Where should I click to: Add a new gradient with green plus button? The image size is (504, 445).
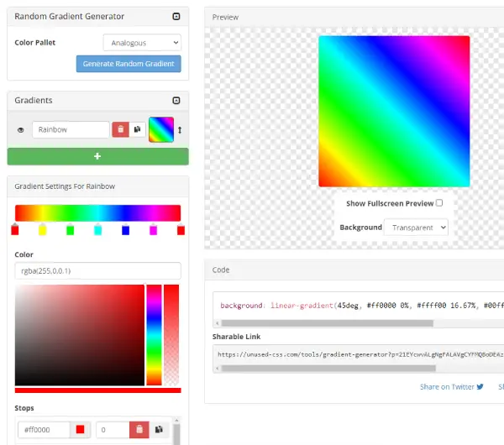pyautogui.click(x=97, y=156)
